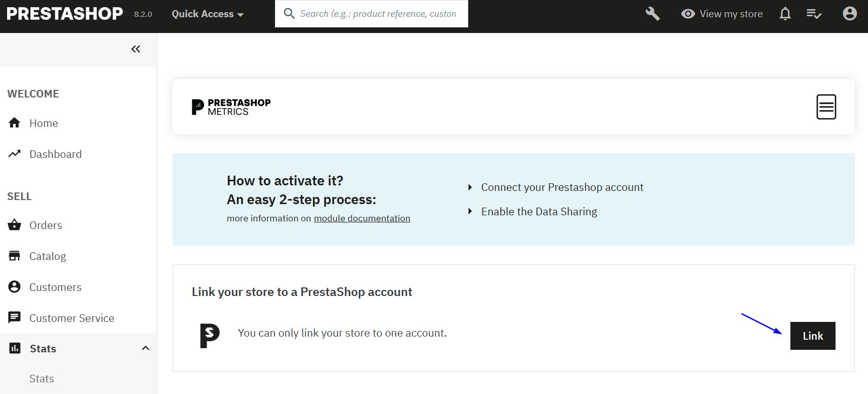This screenshot has width=868, height=394.
Task: Click the search magnifier icon
Action: coord(289,14)
